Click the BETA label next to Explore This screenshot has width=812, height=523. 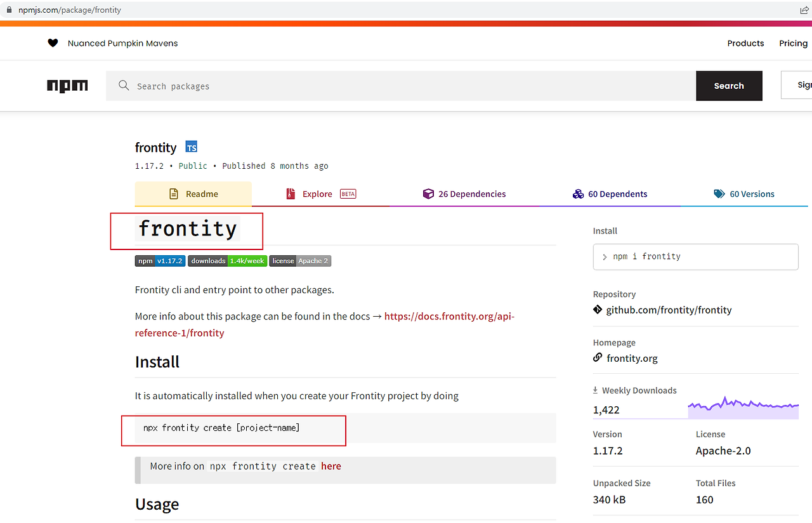point(348,194)
